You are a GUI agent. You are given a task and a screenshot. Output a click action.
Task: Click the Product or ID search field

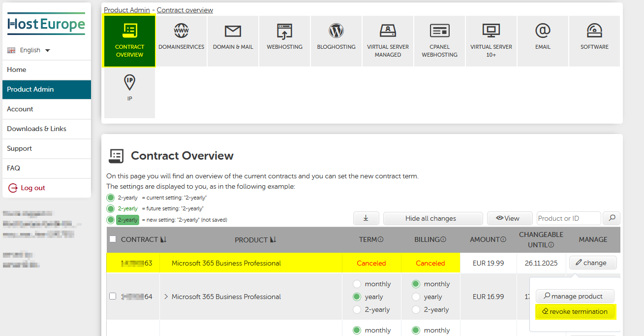click(x=568, y=218)
